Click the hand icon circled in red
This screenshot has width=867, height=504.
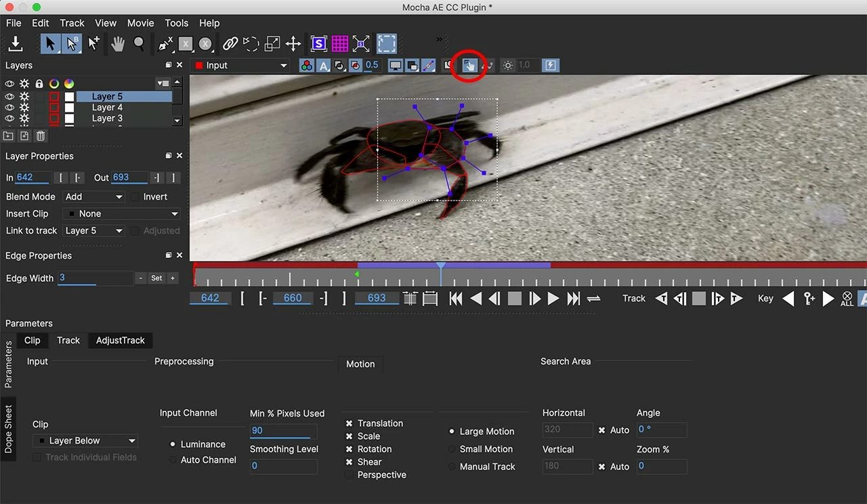tap(469, 66)
